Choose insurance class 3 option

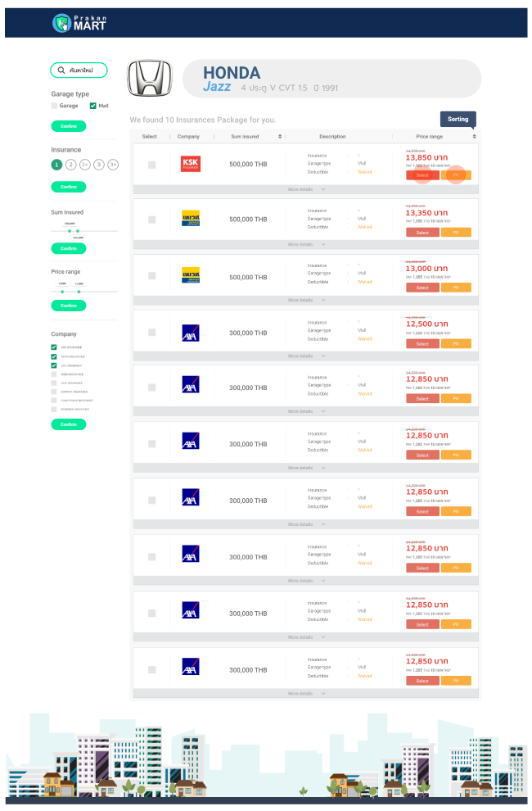pyautogui.click(x=99, y=165)
